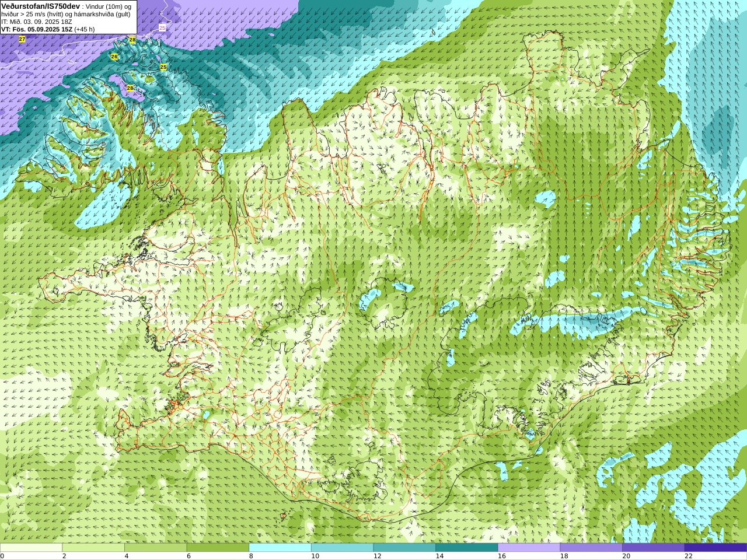Viewport: 747px width, 560px height.
Task: Click the dark violet swatch above 22 m/s
Action: click(x=715, y=548)
